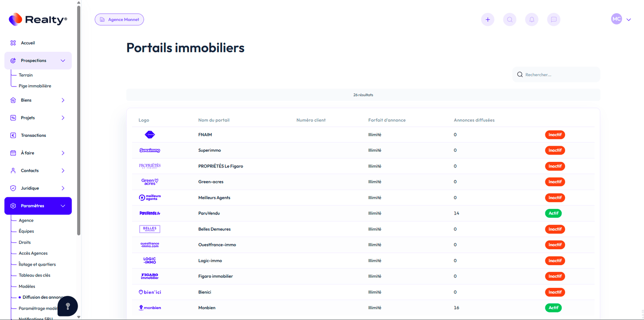Click the sidebar vertical scrollbar

pos(78,121)
